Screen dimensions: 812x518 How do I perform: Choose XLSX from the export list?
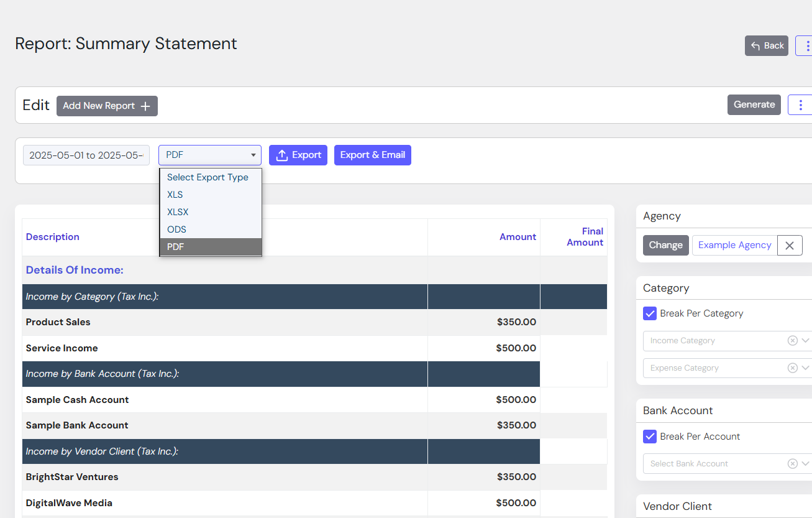click(x=178, y=212)
